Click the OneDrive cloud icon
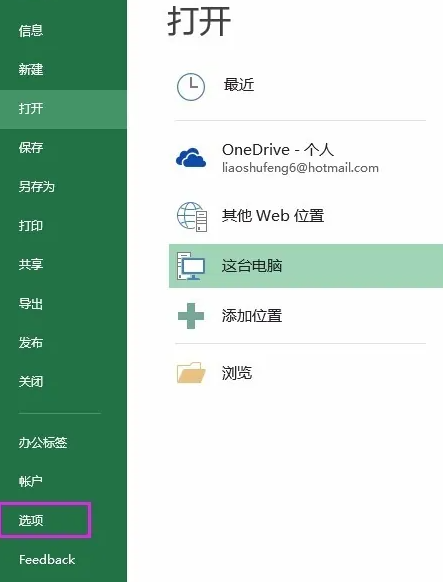 [x=191, y=157]
